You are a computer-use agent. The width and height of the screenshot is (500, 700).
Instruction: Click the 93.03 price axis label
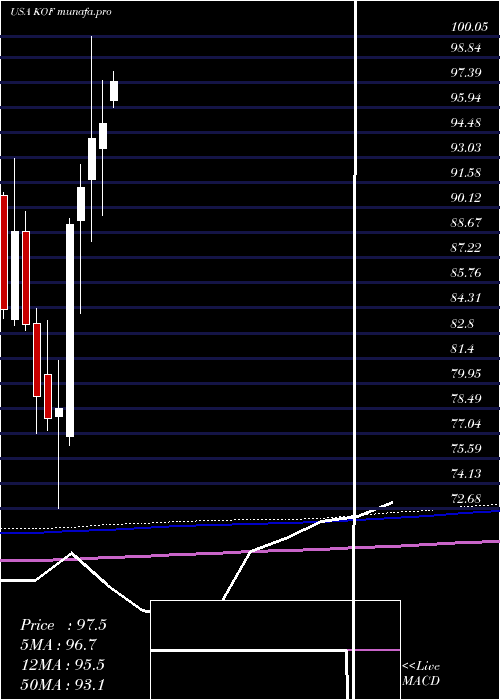467,148
